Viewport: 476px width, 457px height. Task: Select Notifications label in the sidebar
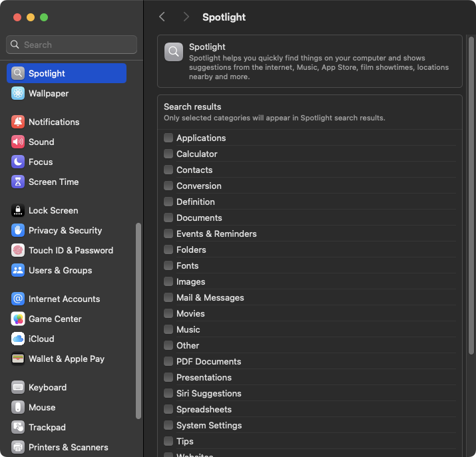pyautogui.click(x=54, y=122)
